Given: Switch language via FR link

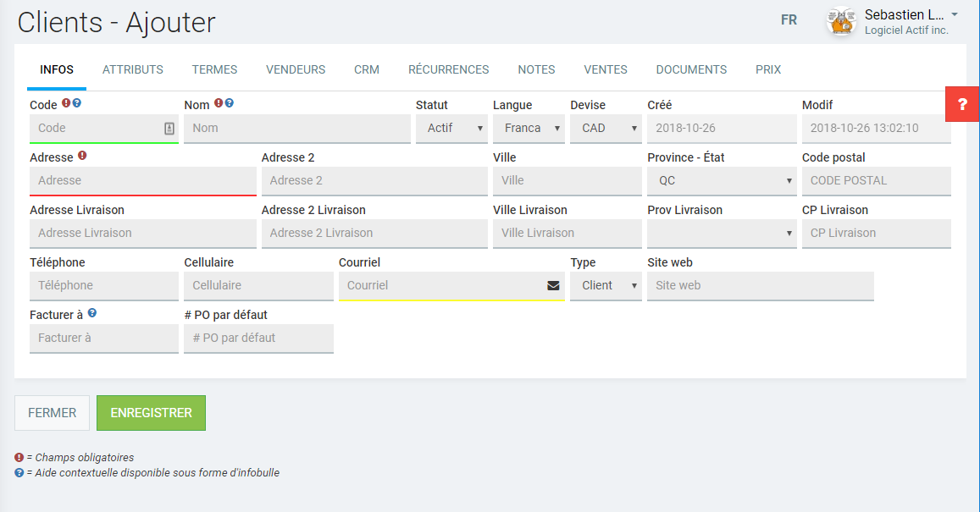Looking at the screenshot, I should [x=789, y=20].
